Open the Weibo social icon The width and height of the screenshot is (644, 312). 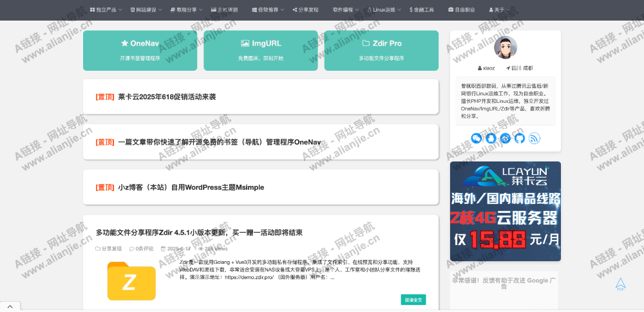click(505, 138)
